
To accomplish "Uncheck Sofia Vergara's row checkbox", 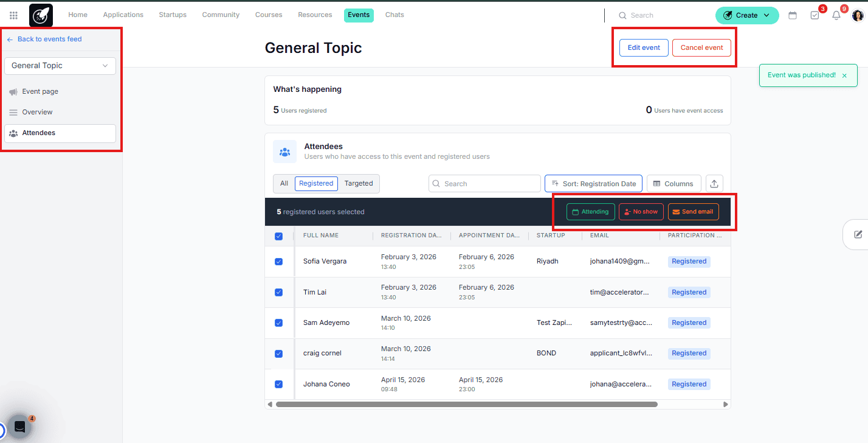I will [278, 262].
